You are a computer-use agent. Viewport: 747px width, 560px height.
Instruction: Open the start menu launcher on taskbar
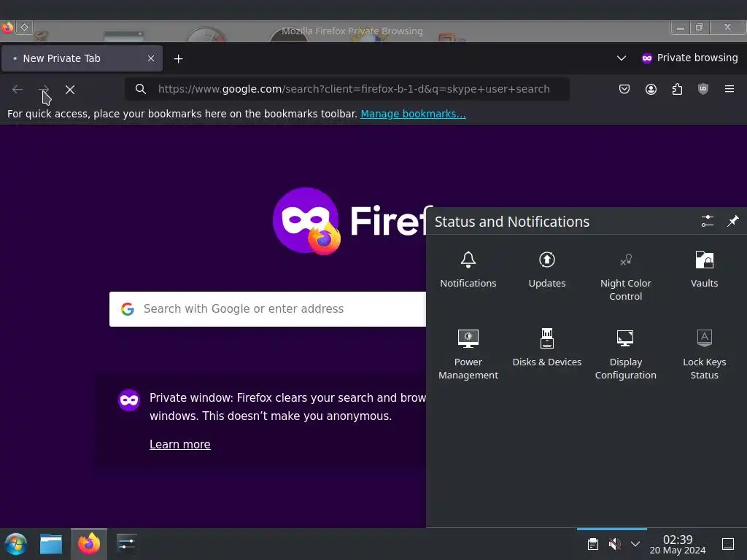16,544
